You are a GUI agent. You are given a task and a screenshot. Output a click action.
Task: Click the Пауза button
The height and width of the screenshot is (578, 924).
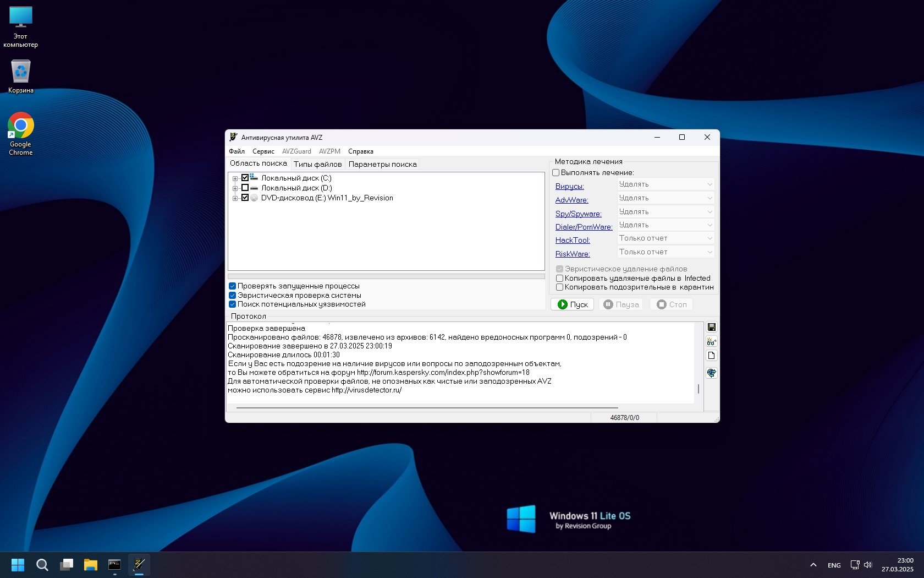[x=621, y=304]
